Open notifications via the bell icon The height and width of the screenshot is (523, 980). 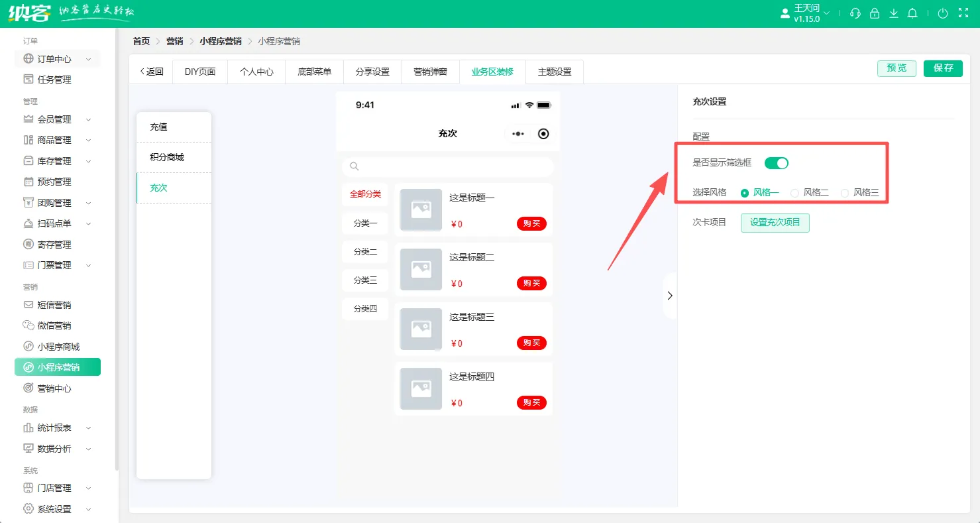pyautogui.click(x=913, y=13)
